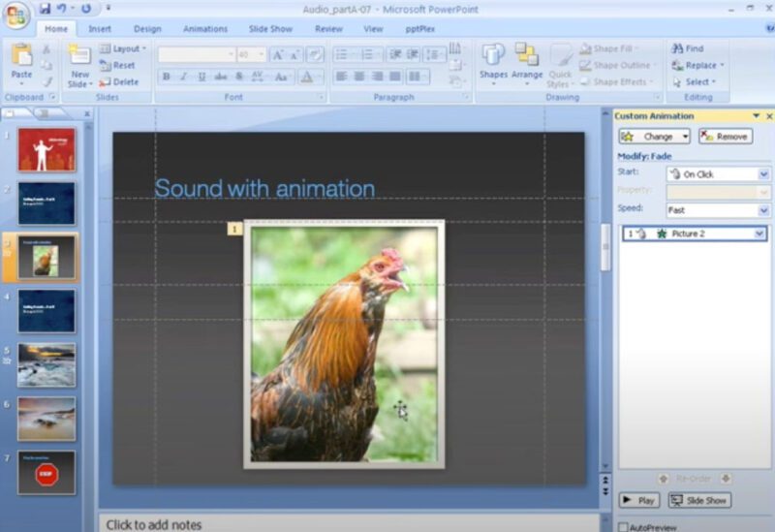Image resolution: width=775 pixels, height=532 pixels.
Task: Save using the Quick Access Save icon
Action: (x=45, y=9)
